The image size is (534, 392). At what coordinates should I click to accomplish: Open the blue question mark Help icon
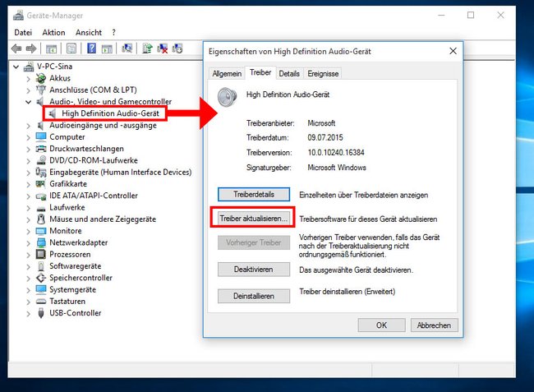[x=91, y=48]
